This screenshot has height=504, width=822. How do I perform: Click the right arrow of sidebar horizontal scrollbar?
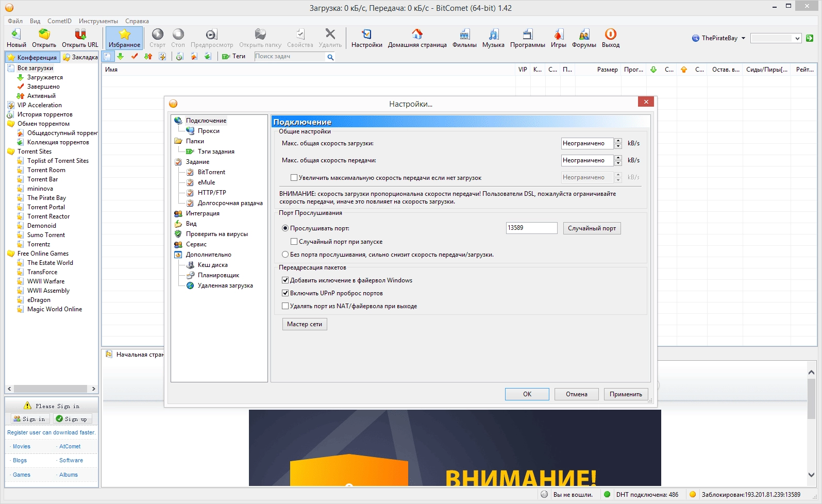point(93,389)
